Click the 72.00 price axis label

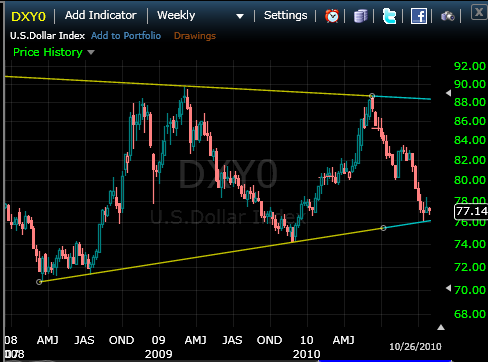(x=470, y=267)
